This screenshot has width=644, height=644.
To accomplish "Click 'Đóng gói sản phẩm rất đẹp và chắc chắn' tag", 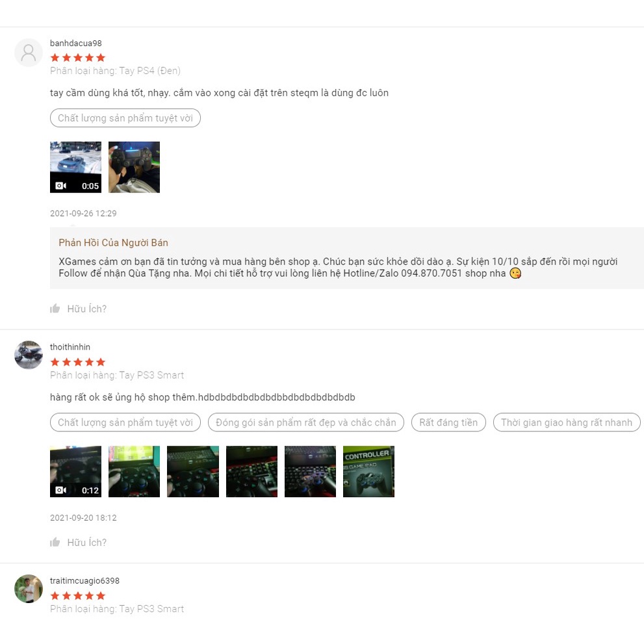I will pyautogui.click(x=306, y=422).
